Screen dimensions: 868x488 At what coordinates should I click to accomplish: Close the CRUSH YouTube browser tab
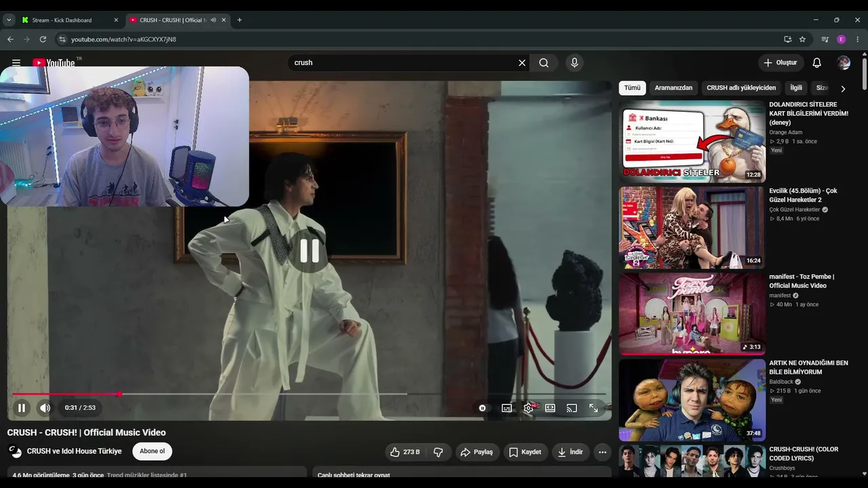click(224, 20)
